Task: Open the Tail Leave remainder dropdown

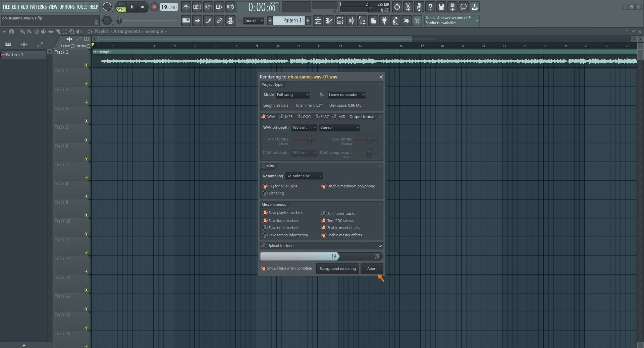Action: (346, 95)
